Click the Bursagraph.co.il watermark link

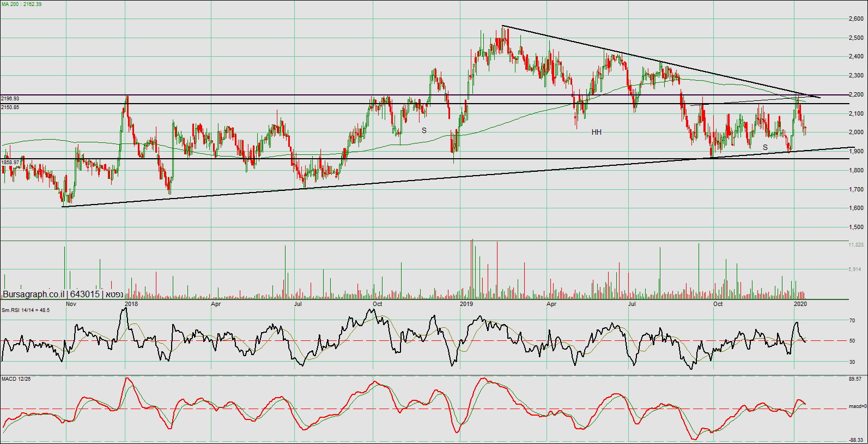tap(34, 295)
